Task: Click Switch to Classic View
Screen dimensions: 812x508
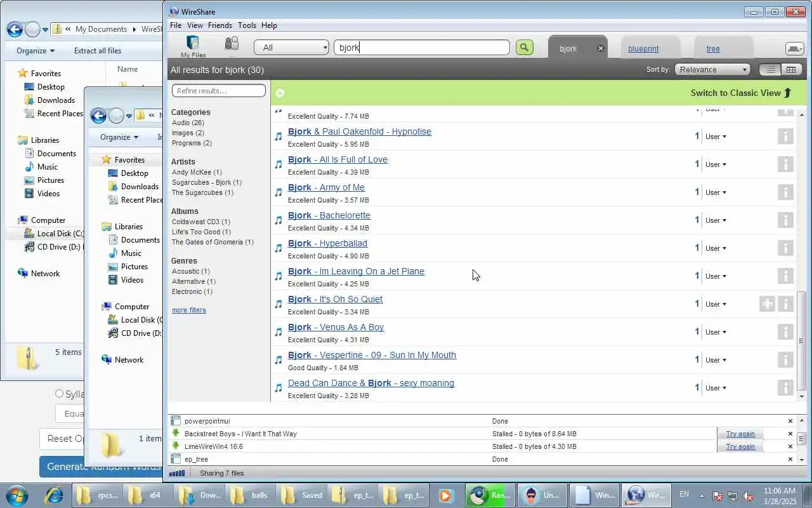Action: point(741,93)
